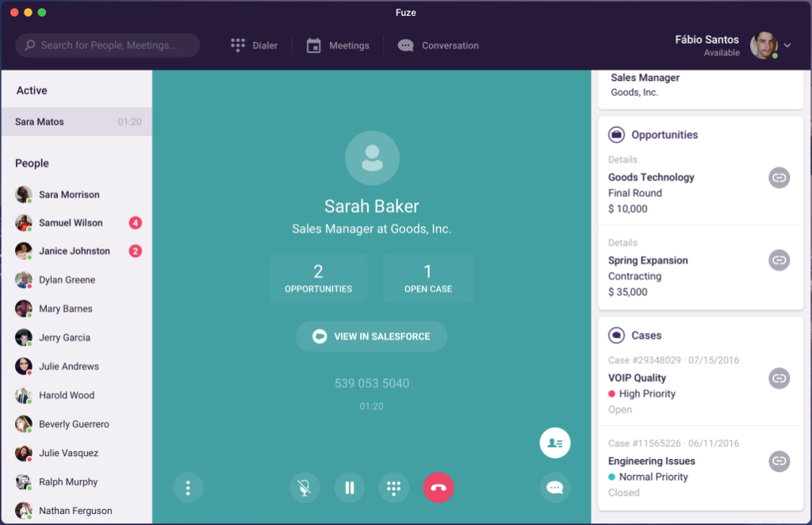Focus the Search for People field
812x525 pixels.
click(108, 45)
